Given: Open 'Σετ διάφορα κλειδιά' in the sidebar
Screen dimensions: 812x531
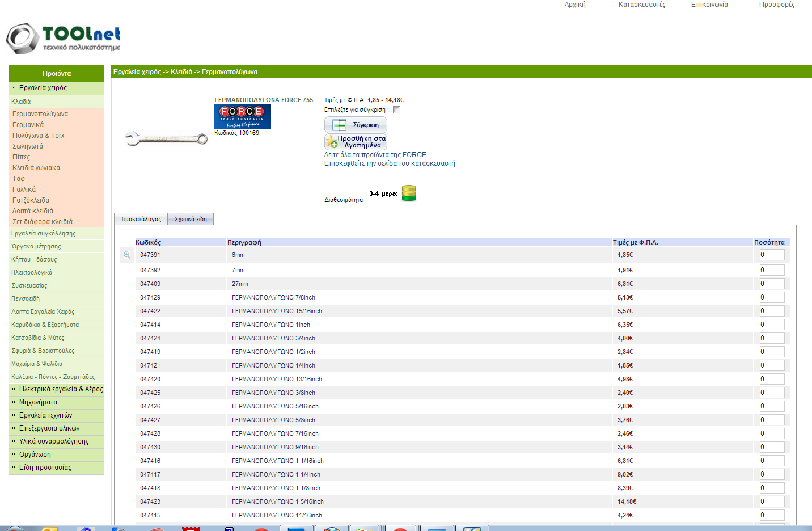Looking at the screenshot, I should coord(43,222).
